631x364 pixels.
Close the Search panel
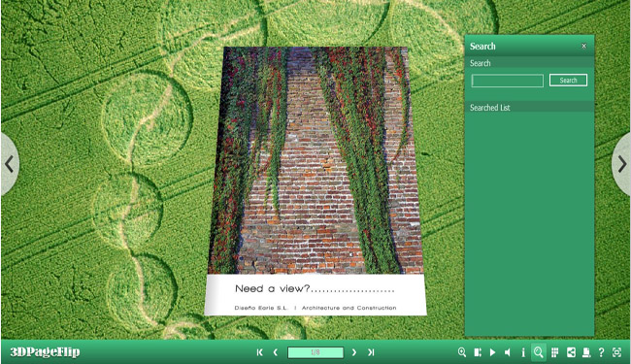583,46
